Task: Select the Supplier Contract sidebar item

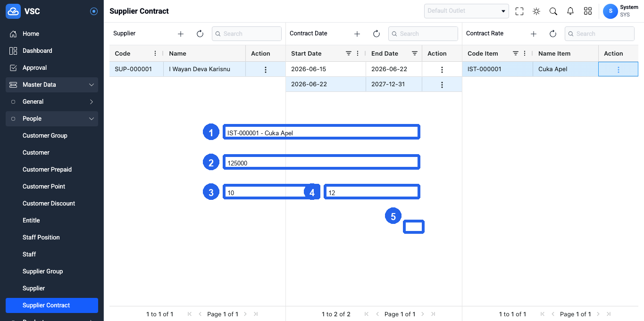Action: [x=52, y=305]
